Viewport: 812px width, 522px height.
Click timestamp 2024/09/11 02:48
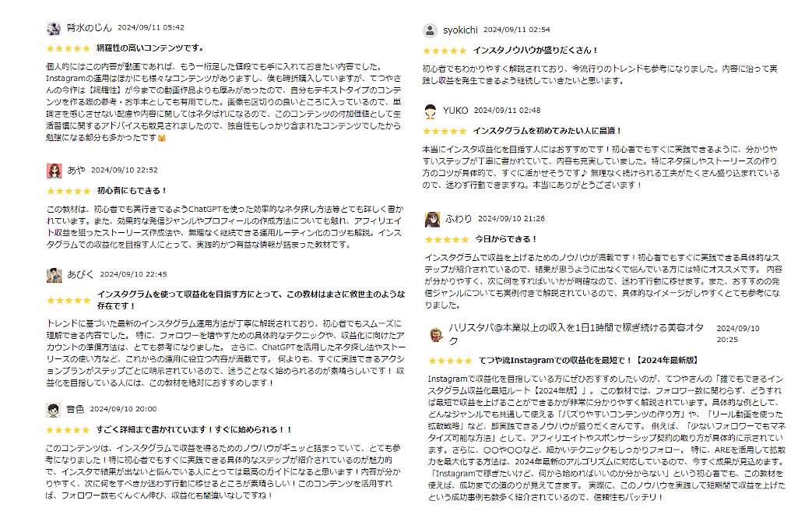(507, 111)
